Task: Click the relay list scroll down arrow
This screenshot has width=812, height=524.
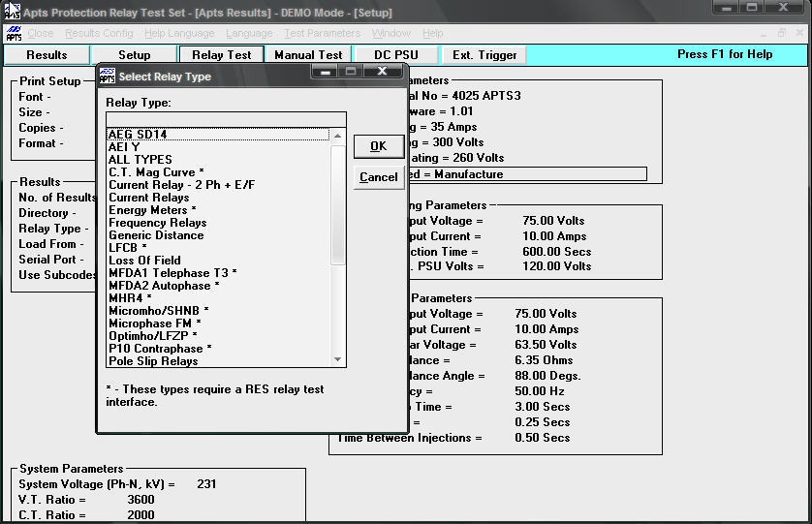Action: [337, 359]
